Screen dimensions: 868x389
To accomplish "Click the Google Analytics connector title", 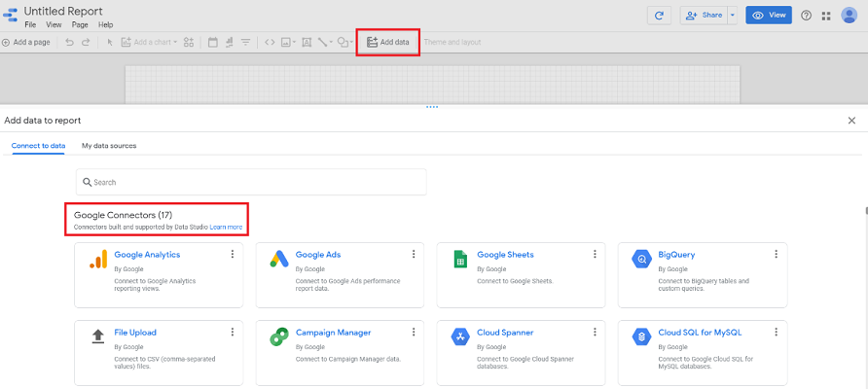I will 147,255.
